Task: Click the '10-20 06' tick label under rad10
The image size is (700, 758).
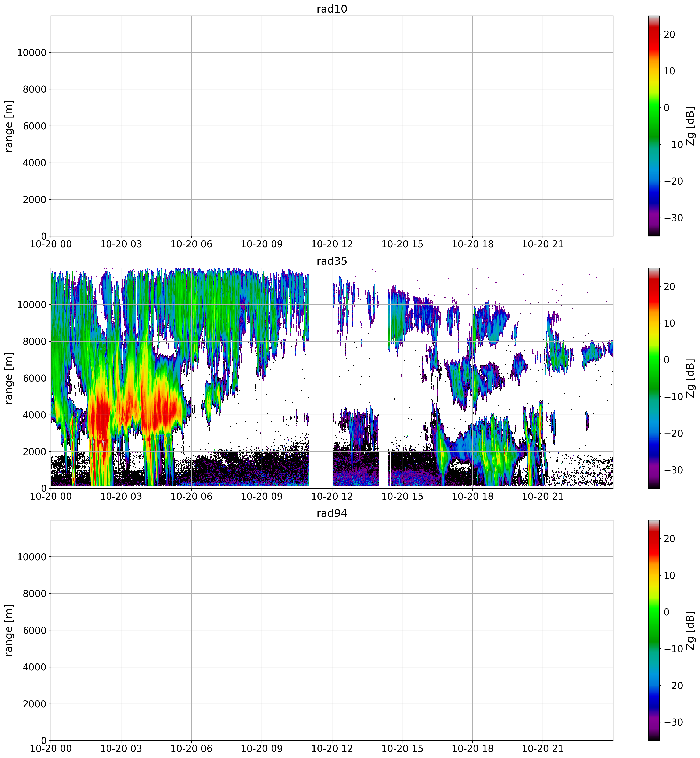Action: [191, 244]
